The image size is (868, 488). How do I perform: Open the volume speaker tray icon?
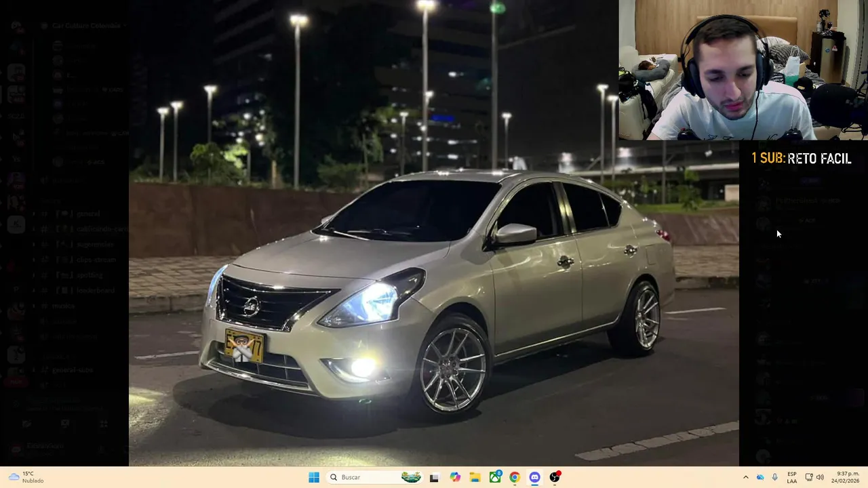pos(820,477)
